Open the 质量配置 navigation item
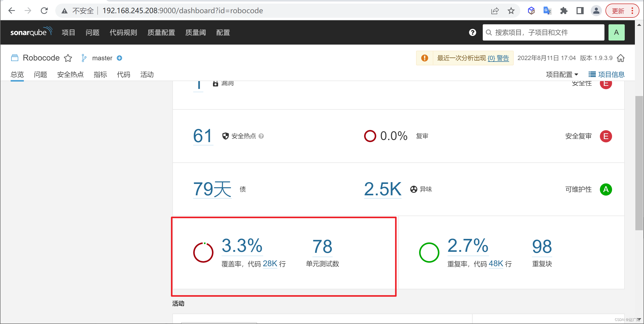Image resolution: width=644 pixels, height=324 pixels. pyautogui.click(x=161, y=32)
